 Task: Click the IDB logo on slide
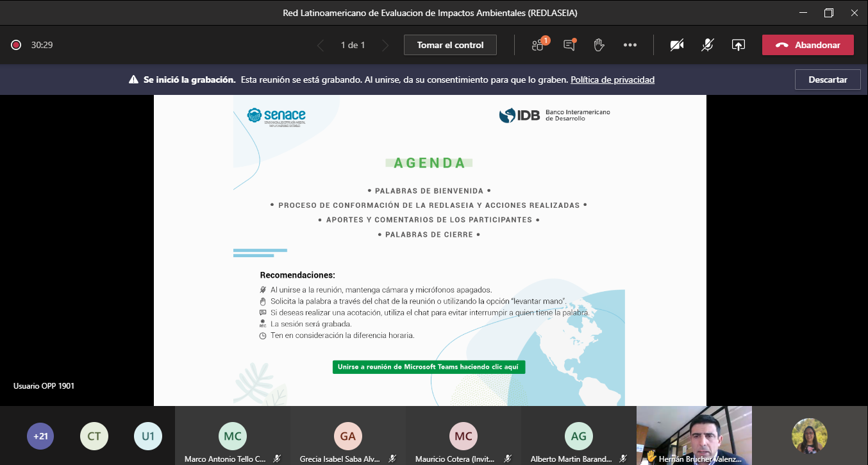pos(555,115)
